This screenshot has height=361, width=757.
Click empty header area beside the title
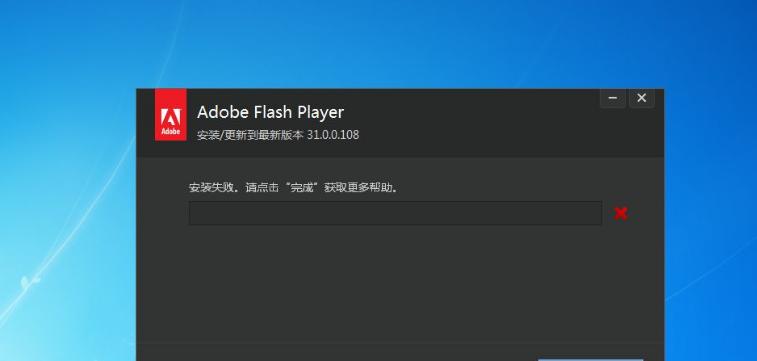click(473, 123)
